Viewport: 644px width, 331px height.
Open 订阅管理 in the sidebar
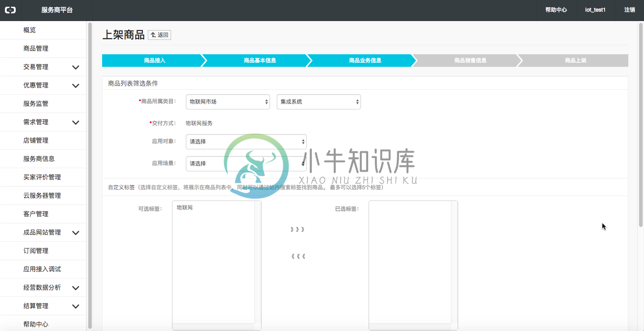tap(36, 251)
